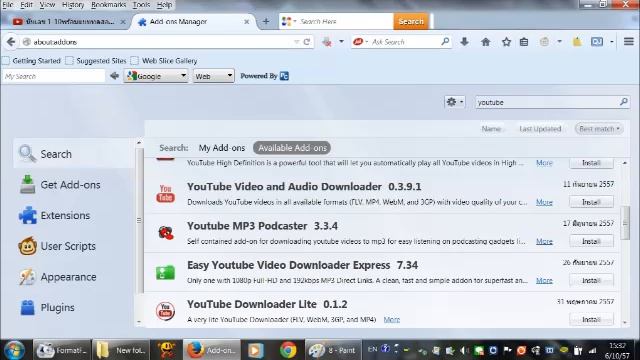Image resolution: width=640 pixels, height=360 pixels.
Task: Install YouTube Downloader Lite
Action: [591, 319]
